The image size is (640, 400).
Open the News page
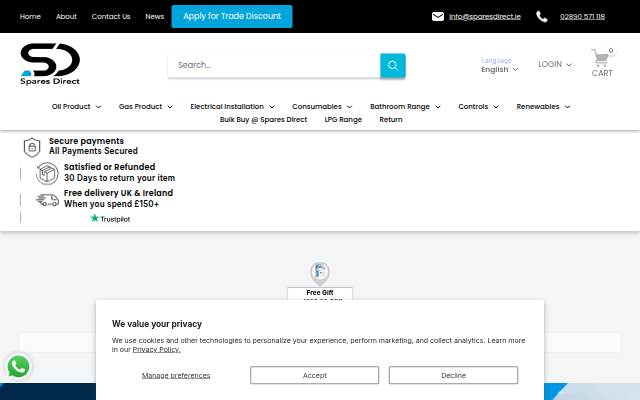[x=155, y=17]
